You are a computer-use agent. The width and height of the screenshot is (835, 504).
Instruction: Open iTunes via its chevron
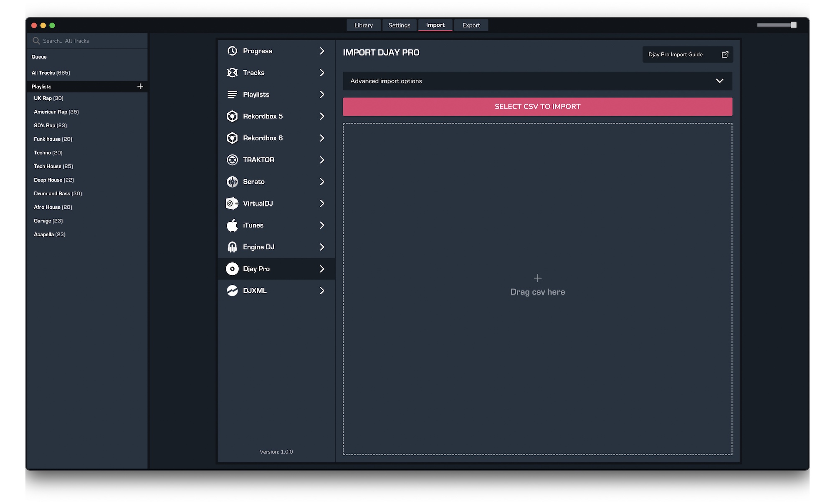[322, 225]
